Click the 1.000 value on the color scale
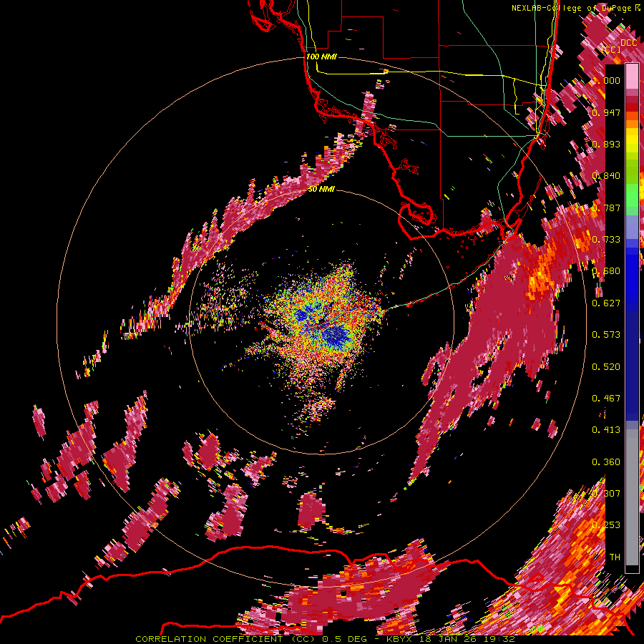 [606, 80]
